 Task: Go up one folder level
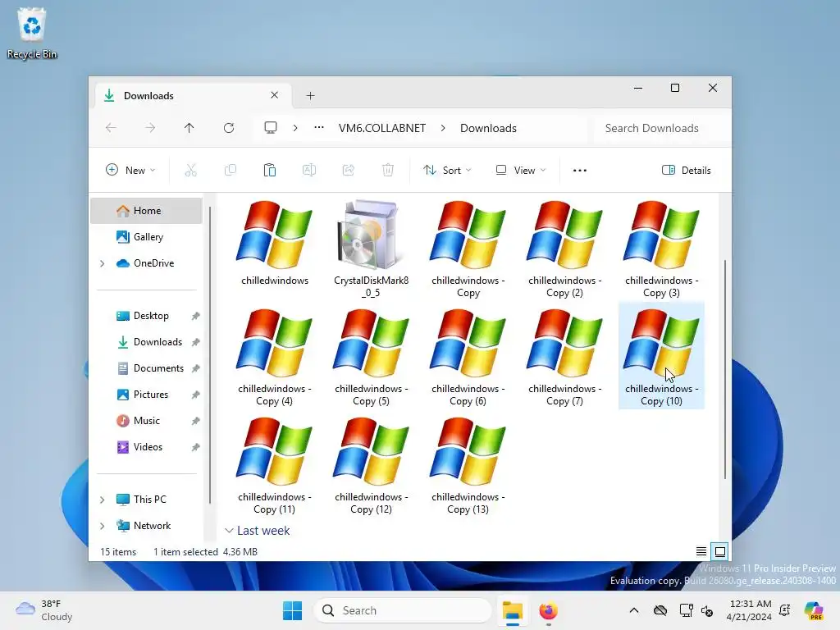(189, 128)
